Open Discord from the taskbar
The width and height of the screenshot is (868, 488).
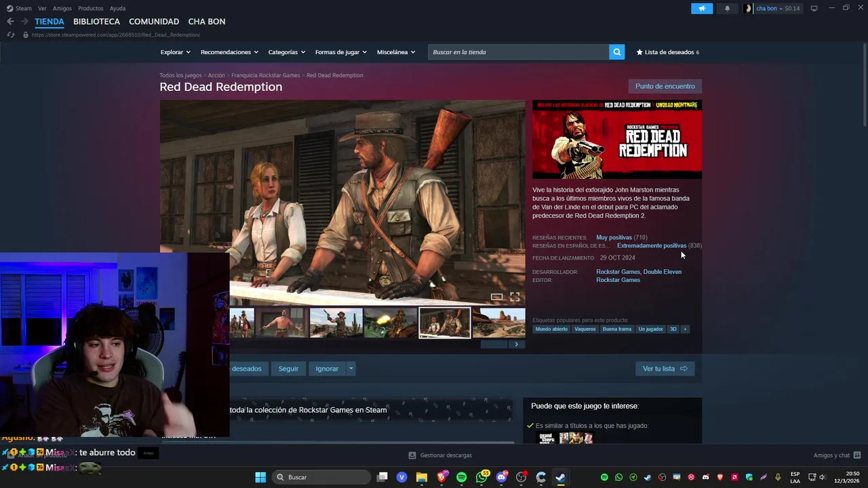[x=502, y=477]
